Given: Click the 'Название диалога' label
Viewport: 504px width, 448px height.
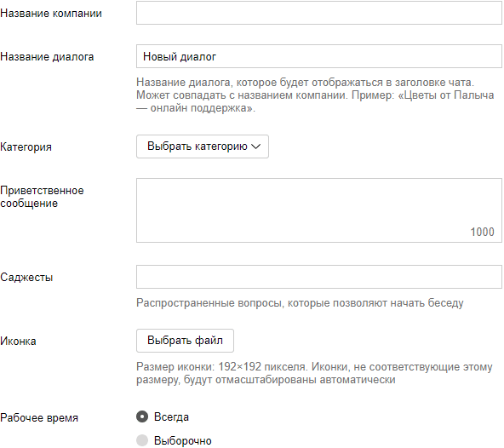Looking at the screenshot, I should [47, 56].
